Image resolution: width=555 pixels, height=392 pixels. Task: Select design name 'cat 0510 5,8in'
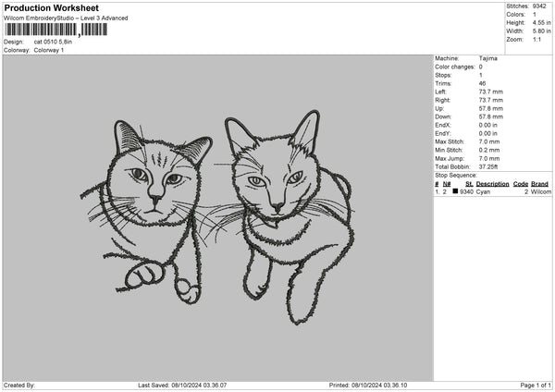53,42
